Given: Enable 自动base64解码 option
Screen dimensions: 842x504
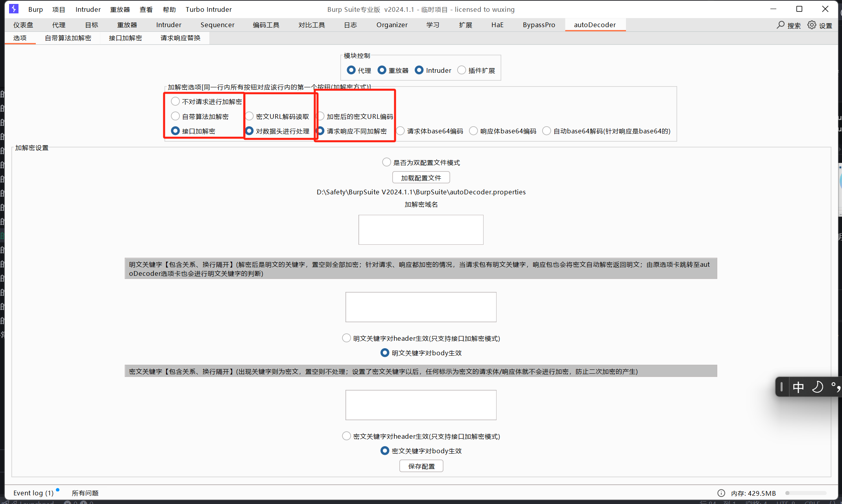Looking at the screenshot, I should (547, 131).
